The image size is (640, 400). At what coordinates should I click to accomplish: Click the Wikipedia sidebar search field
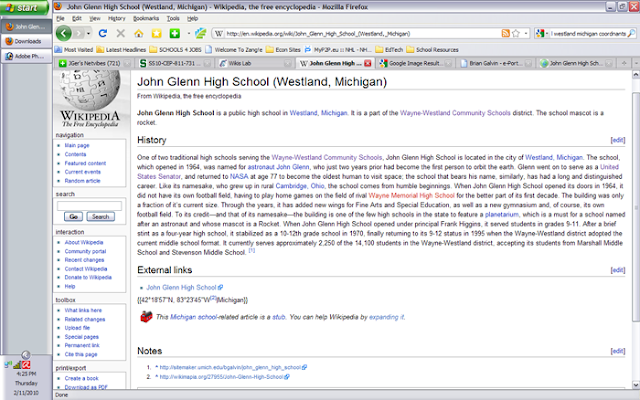89,206
